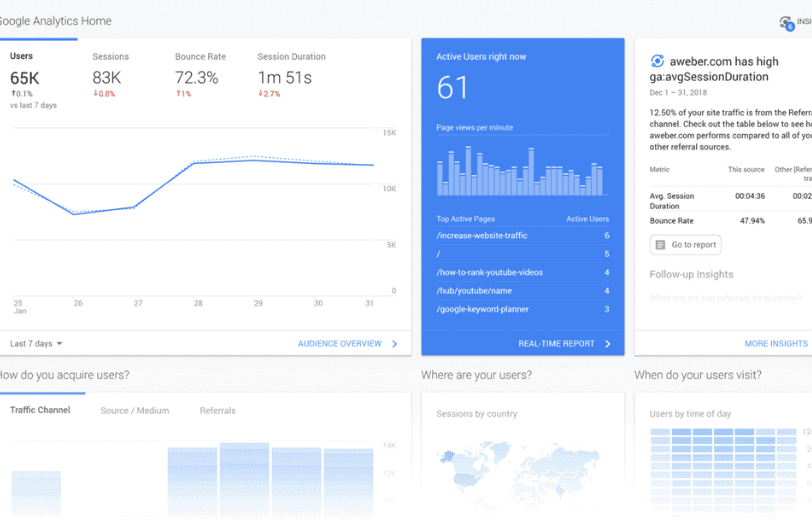Click the 72.3% bounce rate value
812x525 pixels.
[196, 78]
